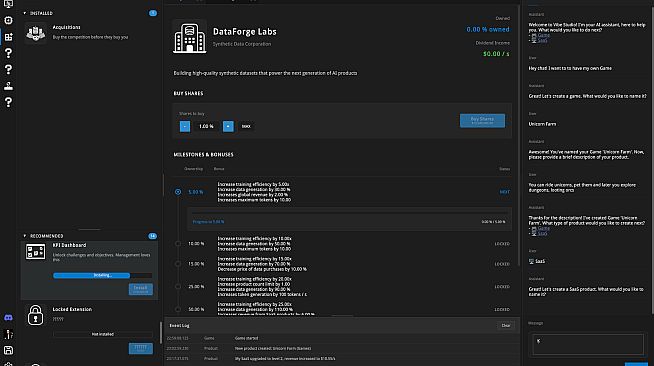
Task: Open the extensions sidebar icon
Action: (8, 37)
